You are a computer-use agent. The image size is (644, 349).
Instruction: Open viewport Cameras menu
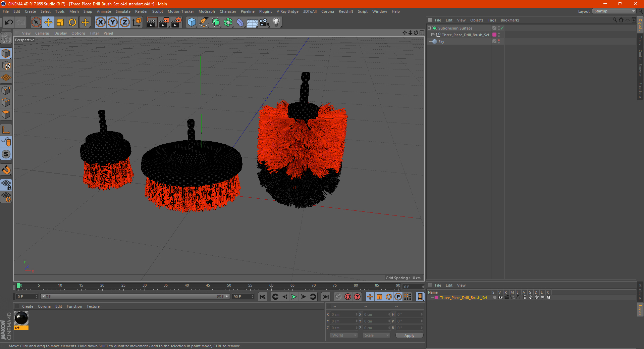click(x=42, y=33)
